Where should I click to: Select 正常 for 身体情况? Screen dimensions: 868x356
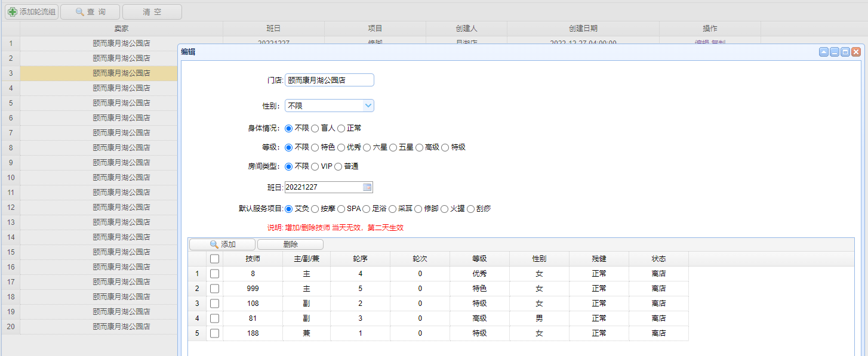point(341,128)
